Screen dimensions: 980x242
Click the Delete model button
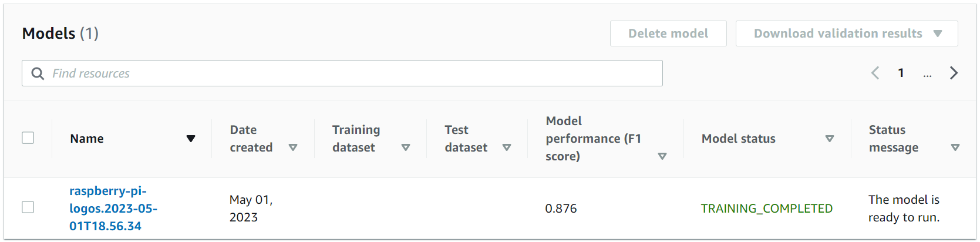668,33
